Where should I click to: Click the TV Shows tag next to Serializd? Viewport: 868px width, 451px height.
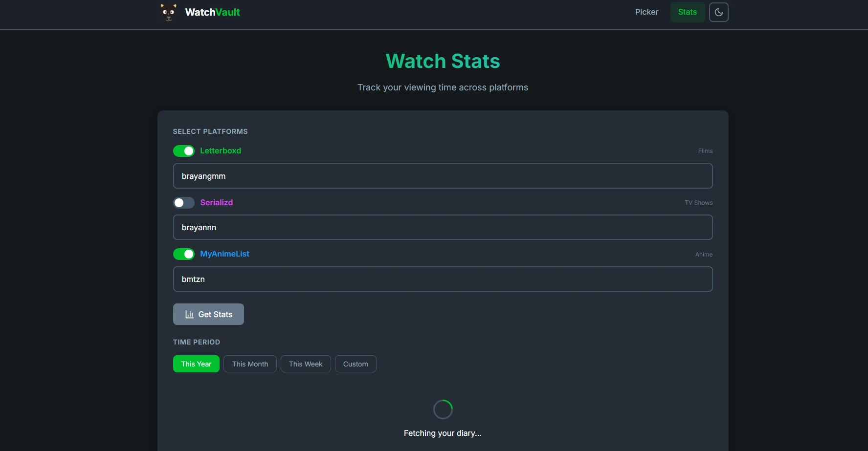[x=699, y=203]
